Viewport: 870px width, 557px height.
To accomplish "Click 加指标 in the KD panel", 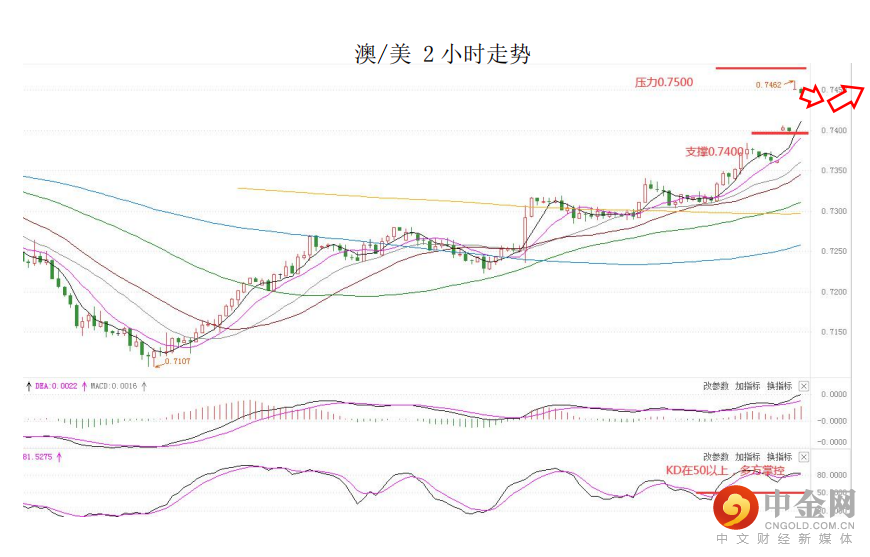I will [747, 456].
